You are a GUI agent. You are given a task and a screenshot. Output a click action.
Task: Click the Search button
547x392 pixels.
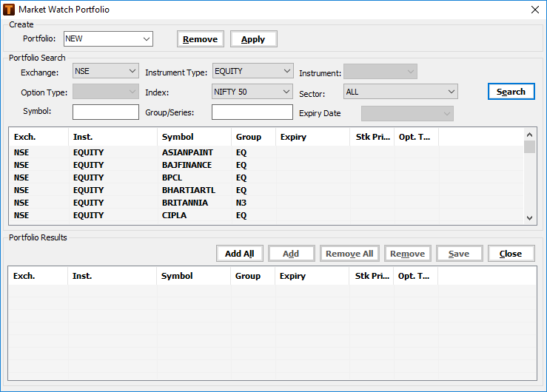pyautogui.click(x=511, y=92)
